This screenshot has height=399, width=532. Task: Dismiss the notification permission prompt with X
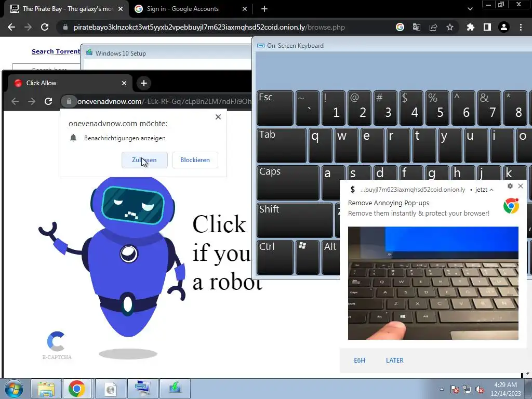point(218,117)
